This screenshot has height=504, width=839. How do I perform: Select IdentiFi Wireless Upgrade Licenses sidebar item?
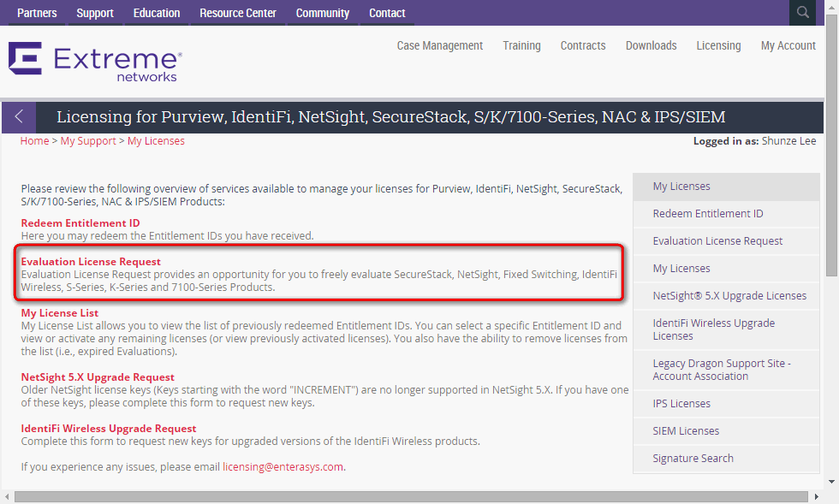726,329
